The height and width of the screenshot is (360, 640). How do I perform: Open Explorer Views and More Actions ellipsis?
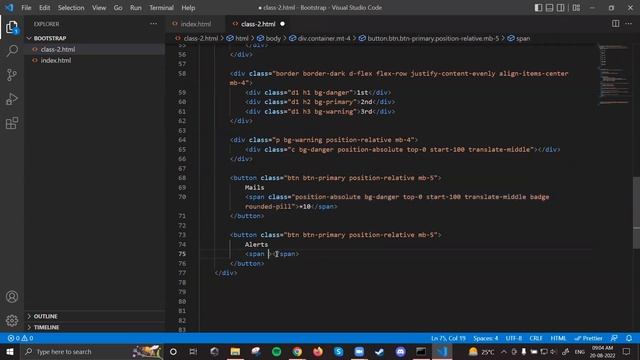(x=153, y=24)
